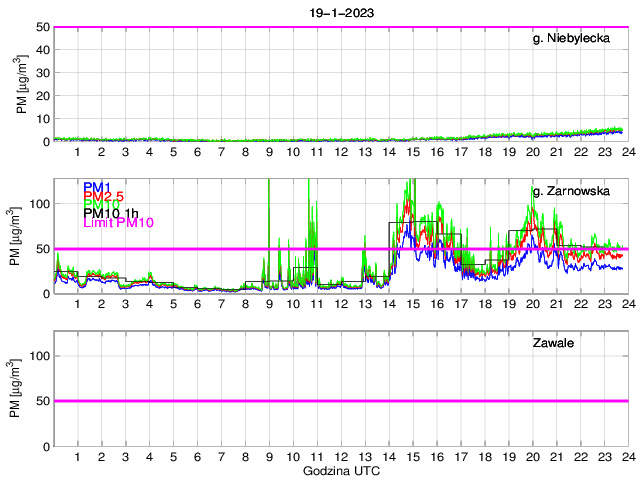
Task: Click hour 24 tick under the middle plot
Action: 628,305
